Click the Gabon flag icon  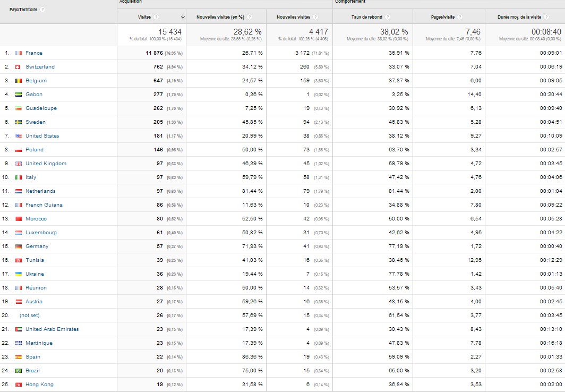click(x=18, y=95)
